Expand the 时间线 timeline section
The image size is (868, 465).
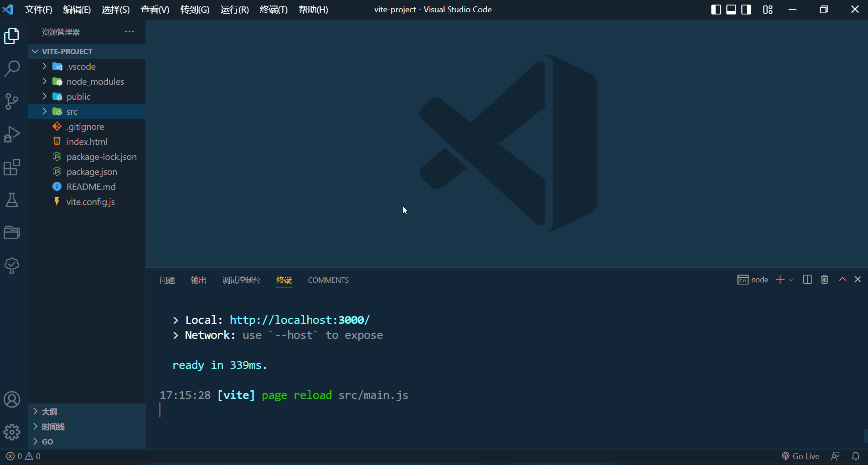(87, 427)
